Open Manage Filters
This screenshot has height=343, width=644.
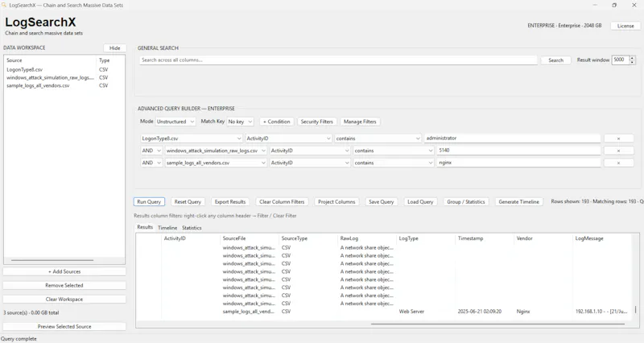pyautogui.click(x=360, y=122)
